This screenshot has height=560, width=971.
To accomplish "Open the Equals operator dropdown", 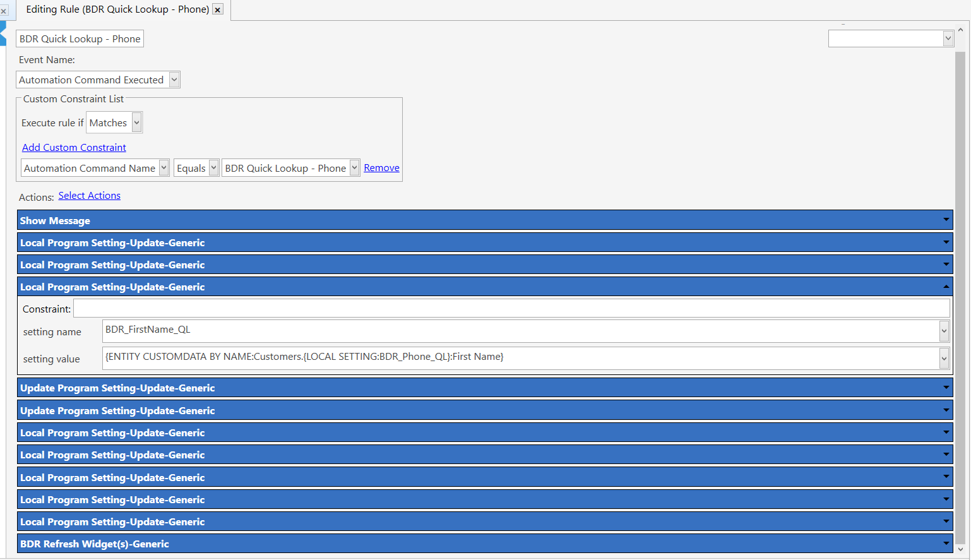I will [x=213, y=167].
